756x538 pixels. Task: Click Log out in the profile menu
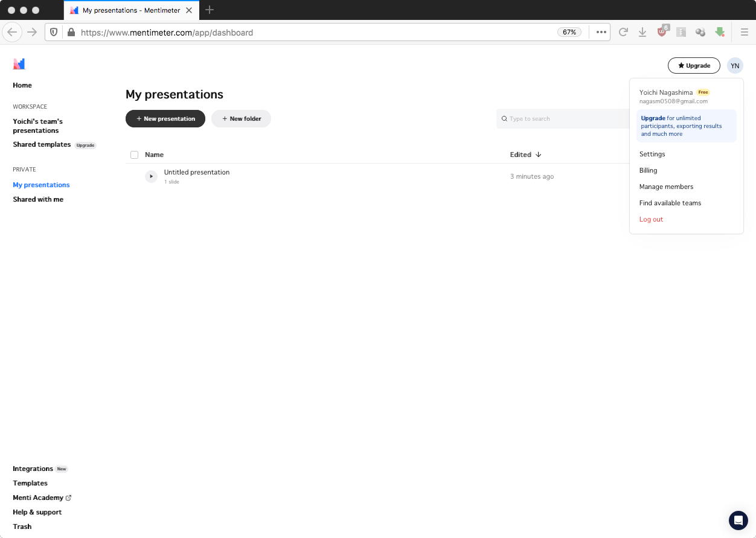coord(651,219)
